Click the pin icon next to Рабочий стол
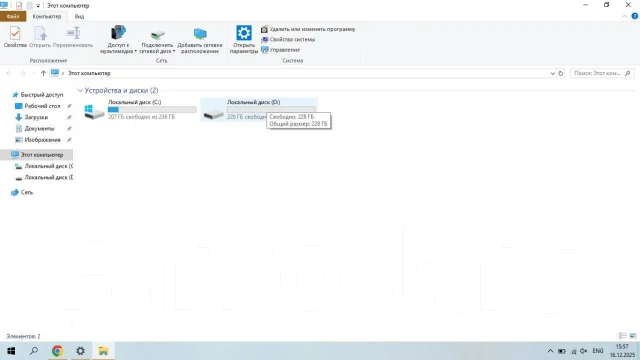640x360 pixels. coord(69,106)
